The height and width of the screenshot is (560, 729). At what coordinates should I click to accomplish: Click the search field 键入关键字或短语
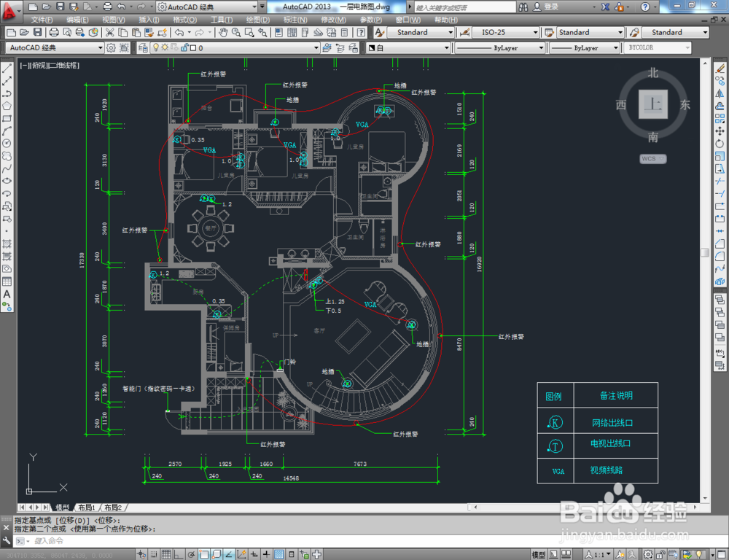click(x=465, y=7)
